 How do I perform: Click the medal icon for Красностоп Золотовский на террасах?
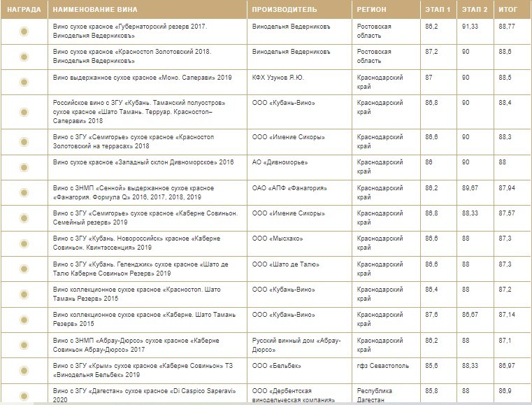(x=24, y=141)
